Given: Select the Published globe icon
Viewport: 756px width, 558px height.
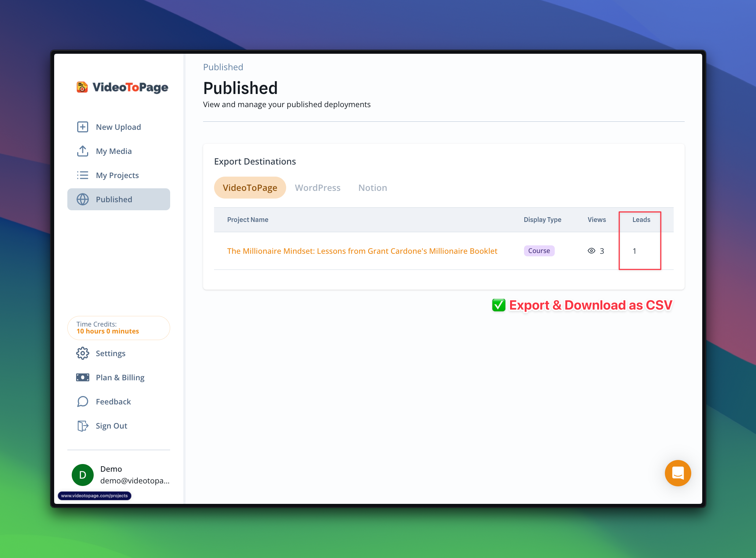Looking at the screenshot, I should [x=83, y=199].
